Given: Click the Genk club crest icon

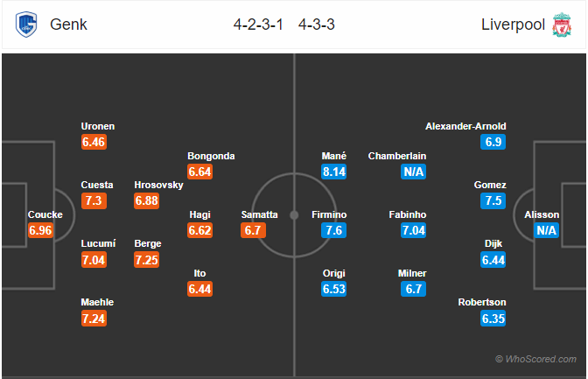Looking at the screenshot, I should click(26, 25).
